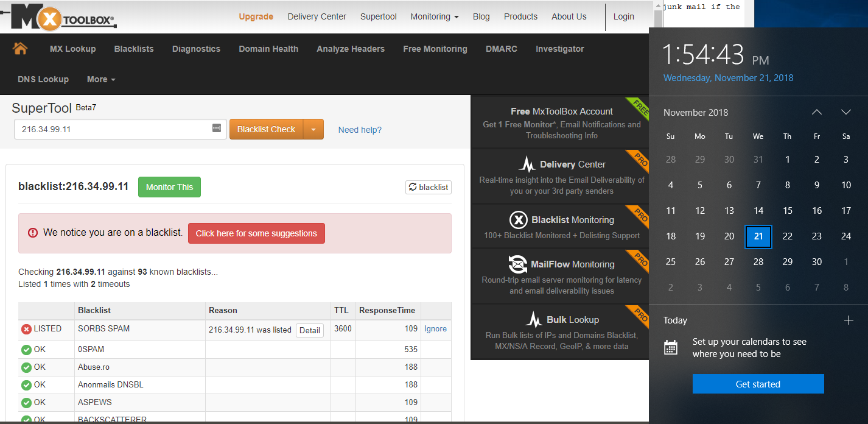Click the Need help? link
This screenshot has width=868, height=424.
[x=360, y=129]
